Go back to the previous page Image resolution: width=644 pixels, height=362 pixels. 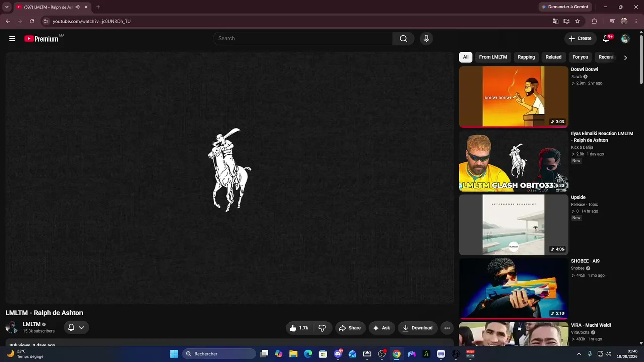click(x=8, y=21)
